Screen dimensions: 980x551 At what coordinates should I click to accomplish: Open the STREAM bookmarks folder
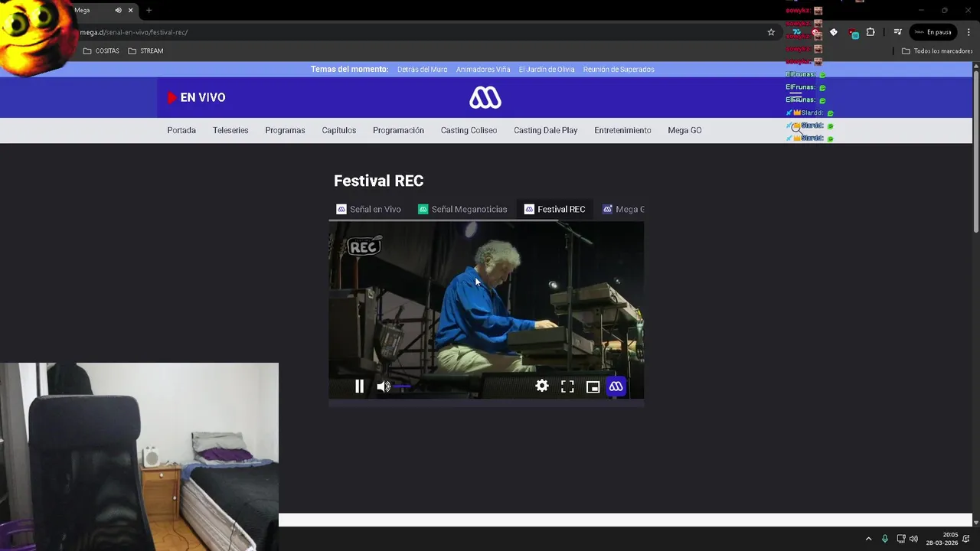(145, 51)
